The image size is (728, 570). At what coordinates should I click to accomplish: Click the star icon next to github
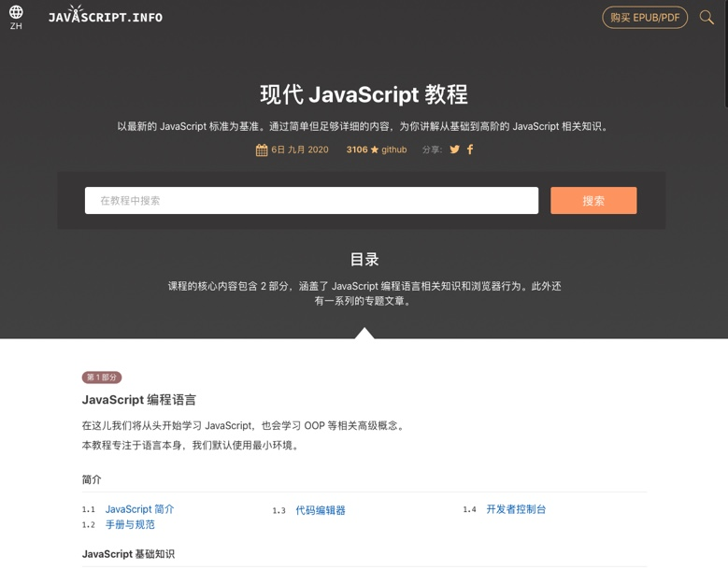click(375, 150)
